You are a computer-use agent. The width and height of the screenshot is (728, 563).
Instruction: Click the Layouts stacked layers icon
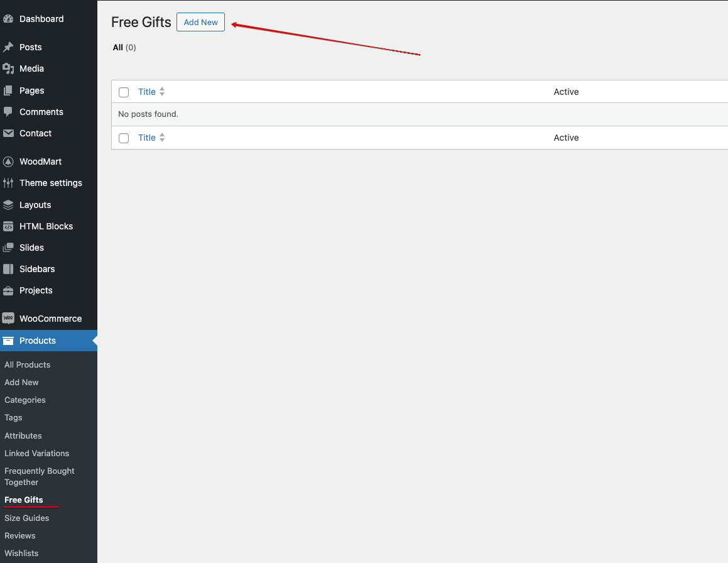point(8,205)
